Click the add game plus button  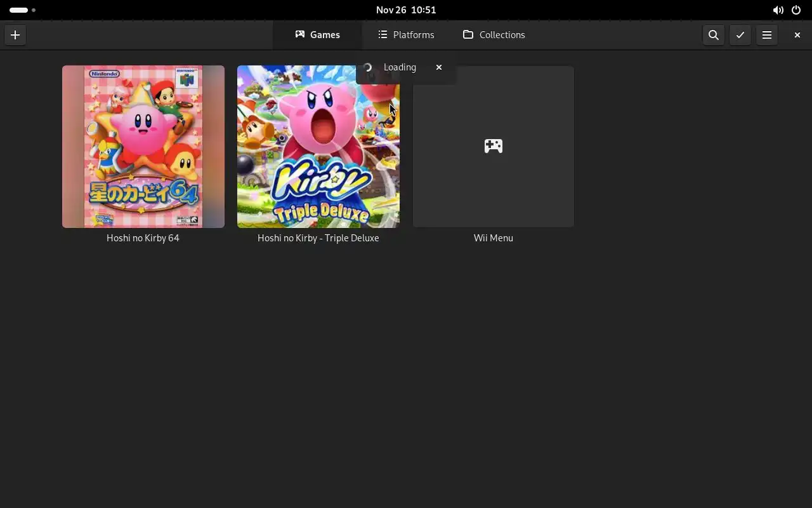pyautogui.click(x=15, y=35)
